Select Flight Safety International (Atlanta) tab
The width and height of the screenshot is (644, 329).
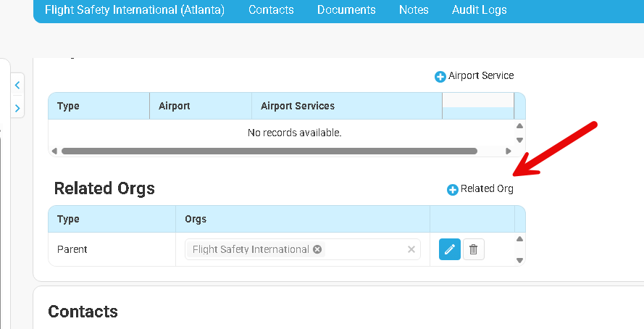point(135,10)
